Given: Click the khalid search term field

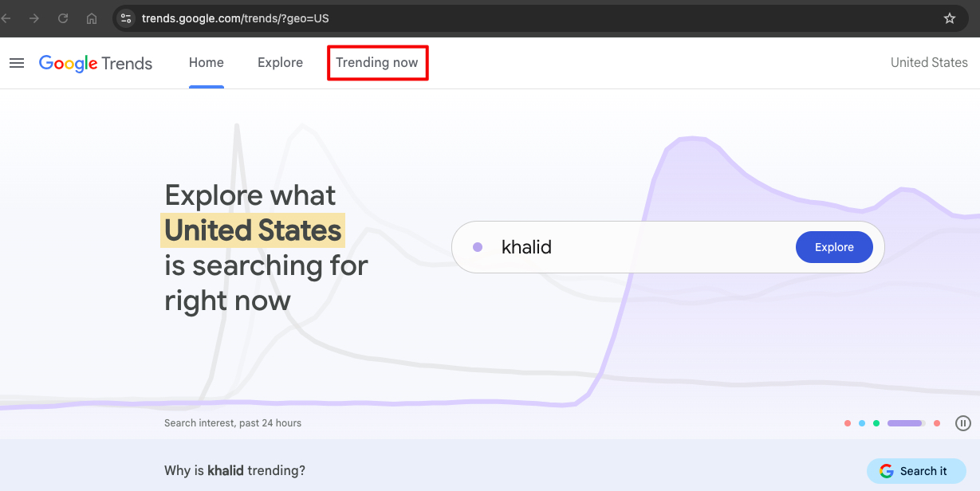Looking at the screenshot, I should click(x=622, y=247).
